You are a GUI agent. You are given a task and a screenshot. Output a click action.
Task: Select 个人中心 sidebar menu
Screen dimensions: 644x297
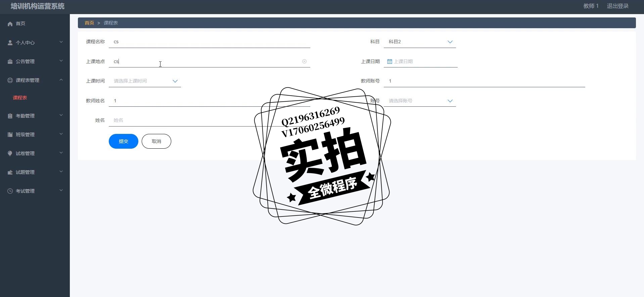click(35, 43)
